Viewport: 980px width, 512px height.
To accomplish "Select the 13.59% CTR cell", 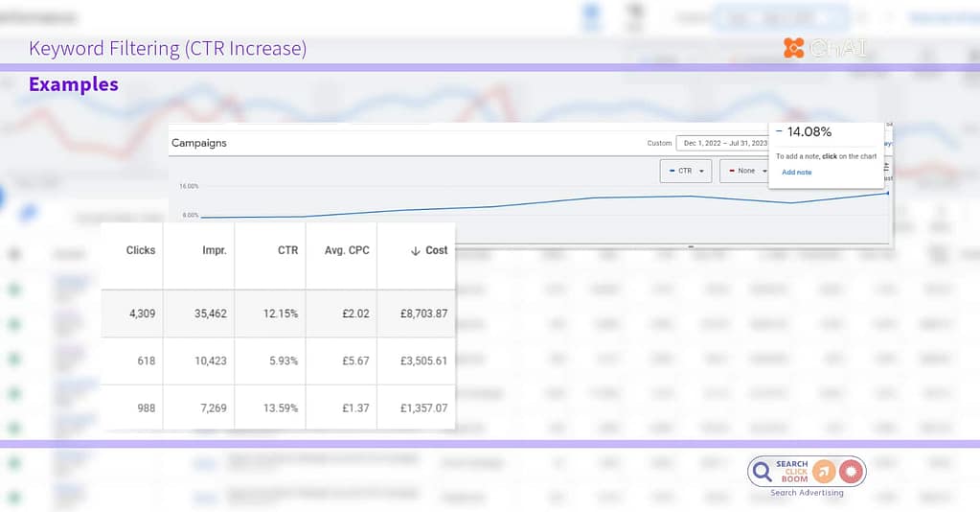I will pyautogui.click(x=282, y=407).
